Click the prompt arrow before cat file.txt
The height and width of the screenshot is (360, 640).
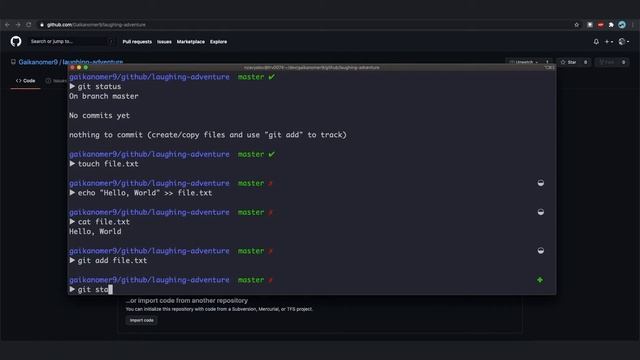[72, 222]
